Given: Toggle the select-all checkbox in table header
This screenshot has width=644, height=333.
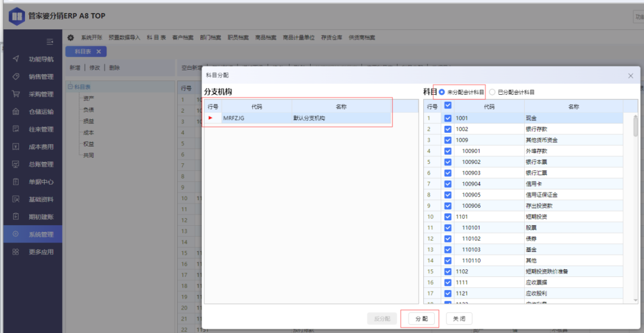Looking at the screenshot, I should 448,106.
